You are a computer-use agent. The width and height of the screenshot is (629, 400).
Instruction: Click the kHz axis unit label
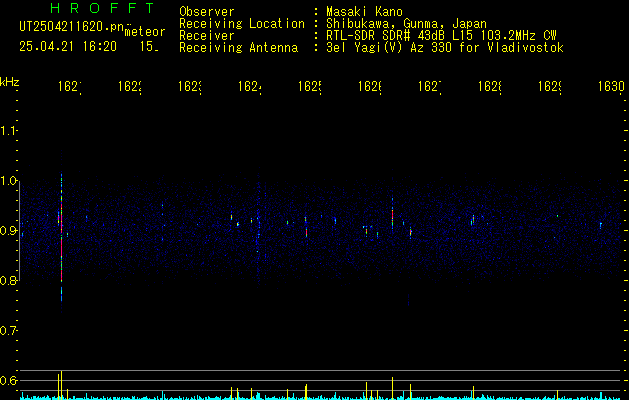pos(9,82)
